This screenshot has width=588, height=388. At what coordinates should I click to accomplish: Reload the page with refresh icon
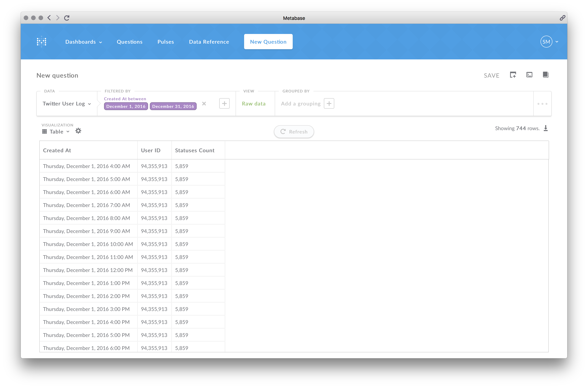[67, 18]
